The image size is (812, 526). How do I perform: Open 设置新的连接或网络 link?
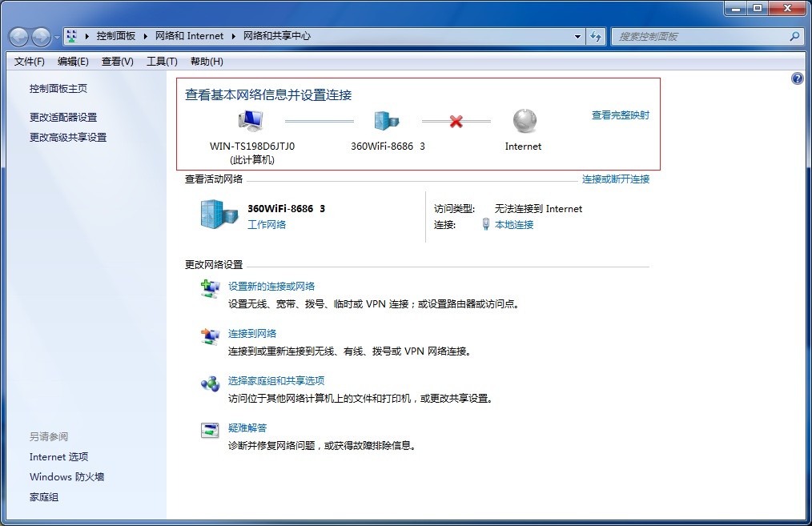click(271, 287)
